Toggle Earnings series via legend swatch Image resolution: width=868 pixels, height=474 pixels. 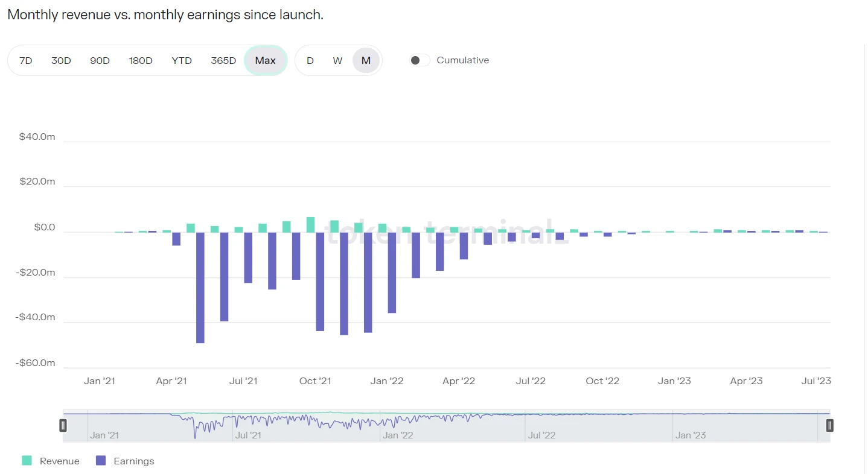click(x=101, y=461)
